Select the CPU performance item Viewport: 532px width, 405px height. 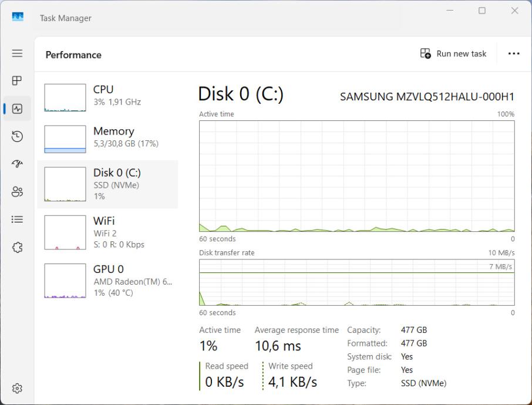[107, 96]
